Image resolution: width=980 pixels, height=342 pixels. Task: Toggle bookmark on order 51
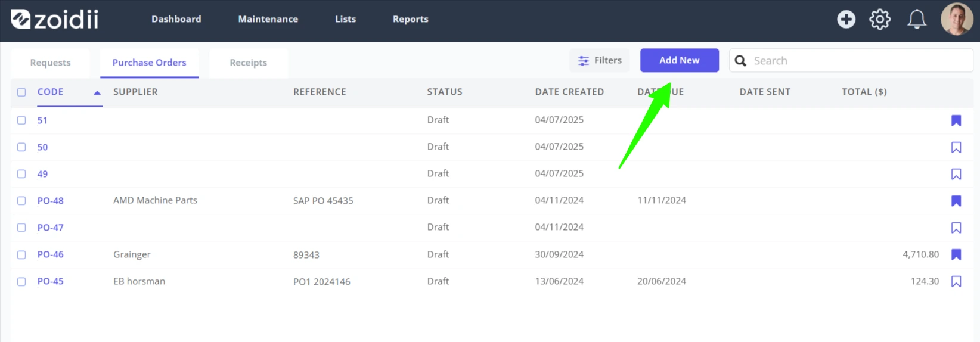coord(956,120)
